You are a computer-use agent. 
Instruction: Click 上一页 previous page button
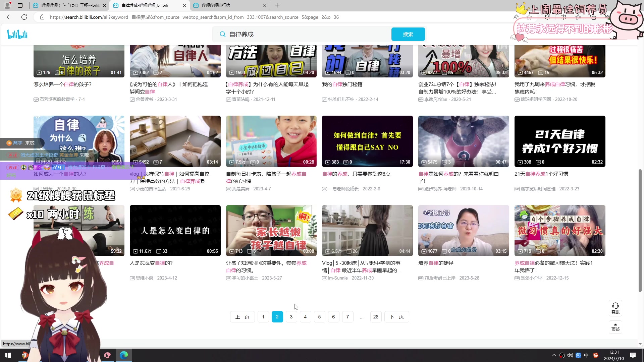click(242, 317)
